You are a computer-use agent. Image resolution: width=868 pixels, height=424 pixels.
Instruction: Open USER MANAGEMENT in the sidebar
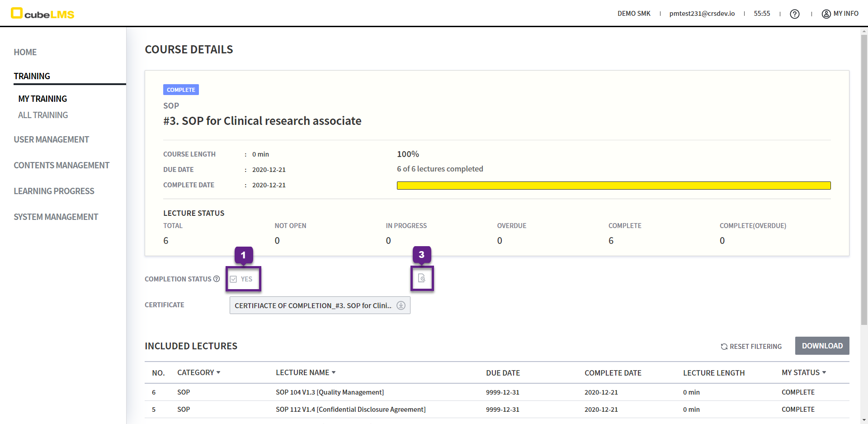[51, 139]
